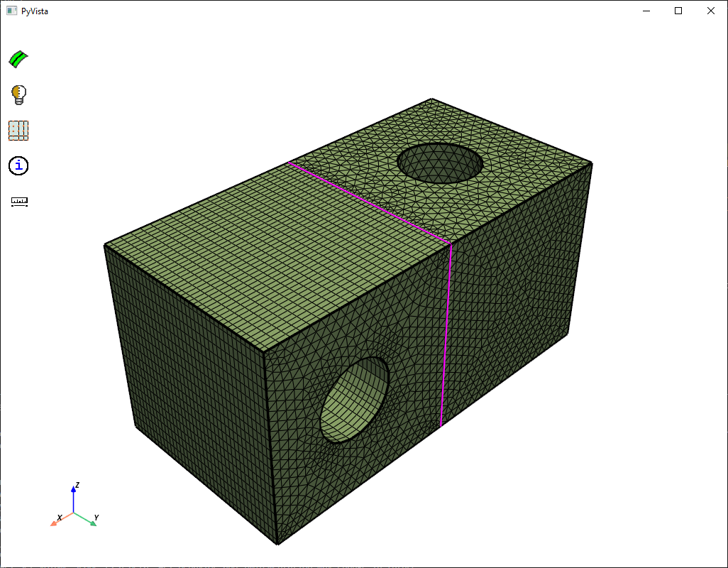Click the round hole on the top face

(440, 163)
